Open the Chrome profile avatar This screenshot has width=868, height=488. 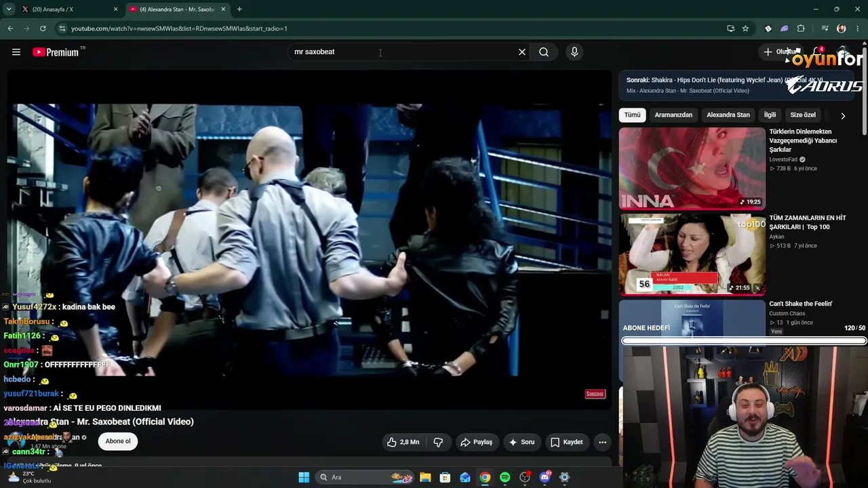click(842, 28)
